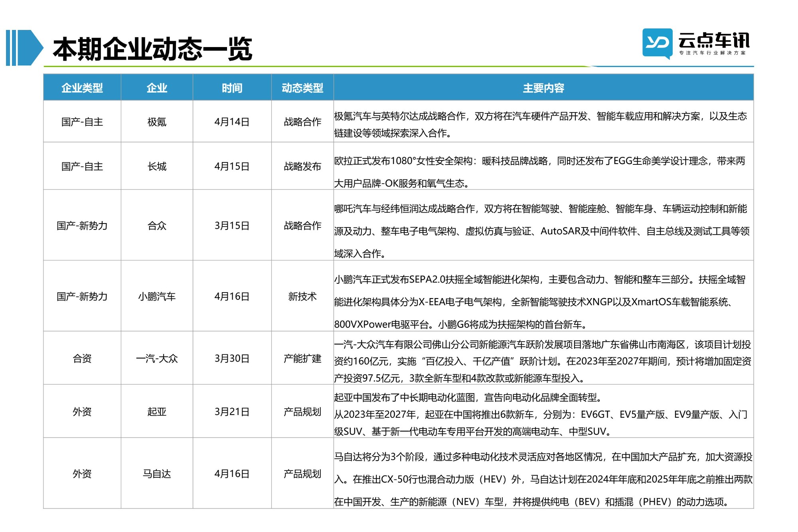Image resolution: width=798 pixels, height=532 pixels.
Task: Select the '合众' company cell
Action: click(157, 225)
